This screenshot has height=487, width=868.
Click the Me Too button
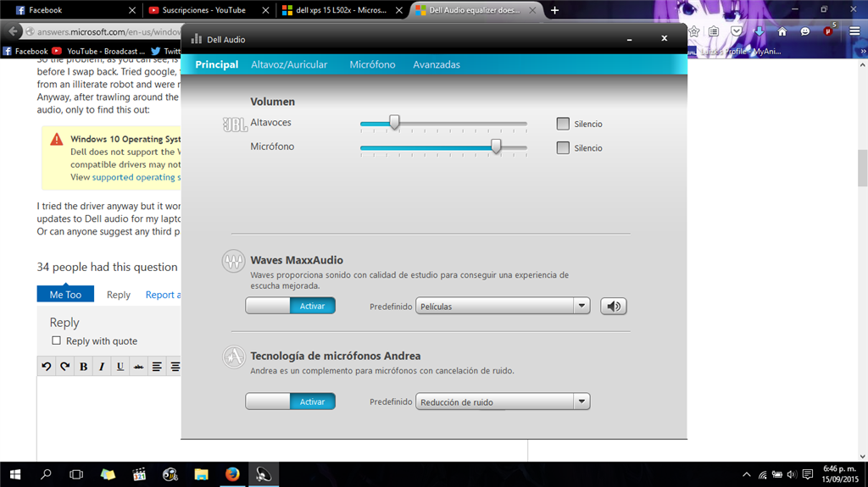pyautogui.click(x=65, y=295)
